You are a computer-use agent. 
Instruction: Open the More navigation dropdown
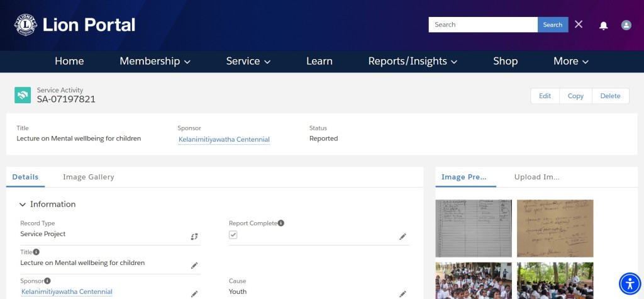point(571,61)
